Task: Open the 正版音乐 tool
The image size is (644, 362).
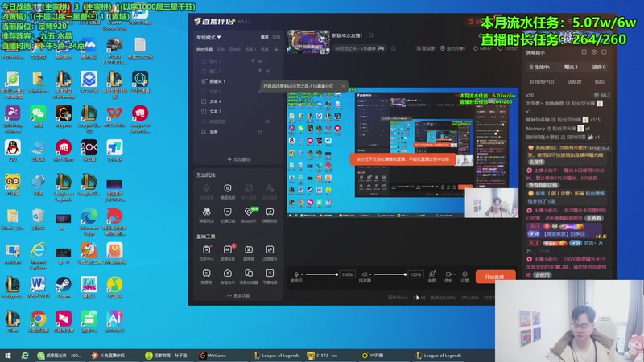Action: 270,253
